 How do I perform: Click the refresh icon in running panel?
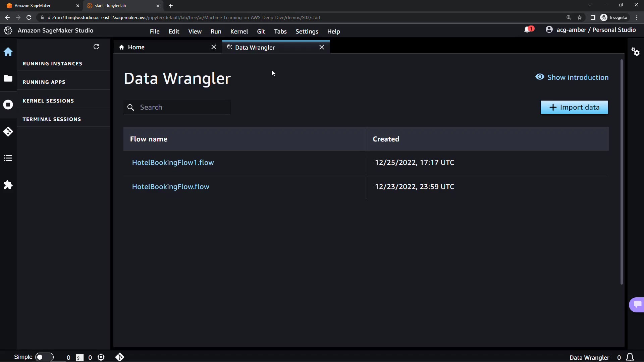[96, 47]
